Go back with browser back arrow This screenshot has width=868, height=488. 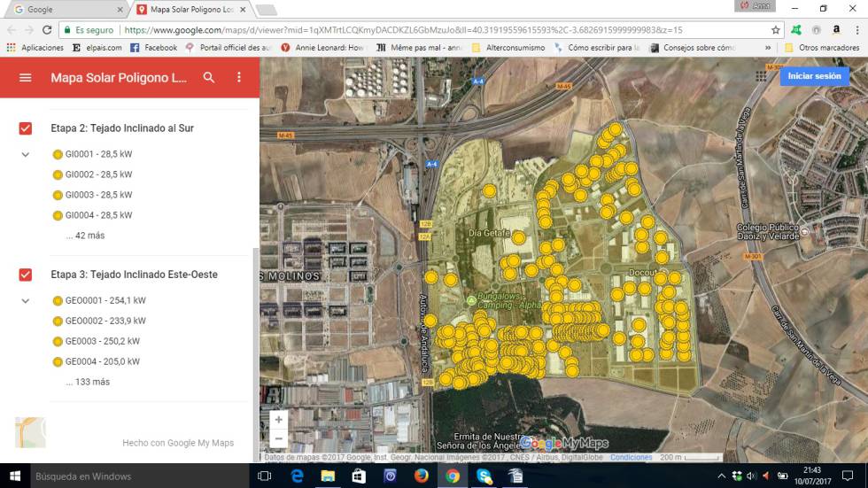tap(12, 30)
